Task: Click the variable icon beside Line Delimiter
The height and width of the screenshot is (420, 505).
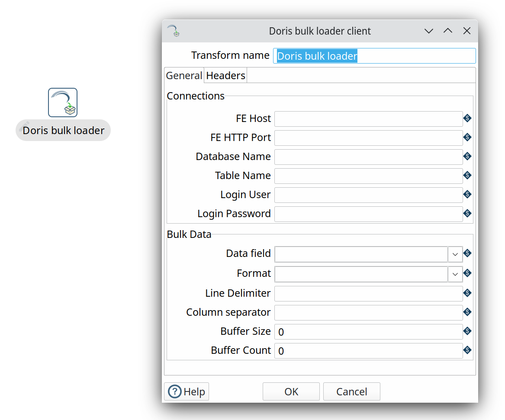Action: tap(467, 293)
